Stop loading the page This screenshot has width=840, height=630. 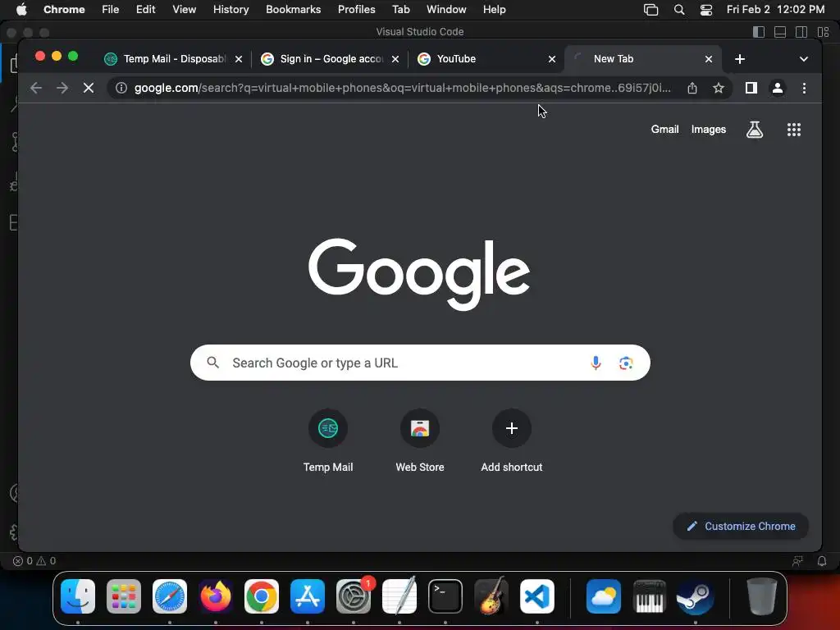coord(89,88)
